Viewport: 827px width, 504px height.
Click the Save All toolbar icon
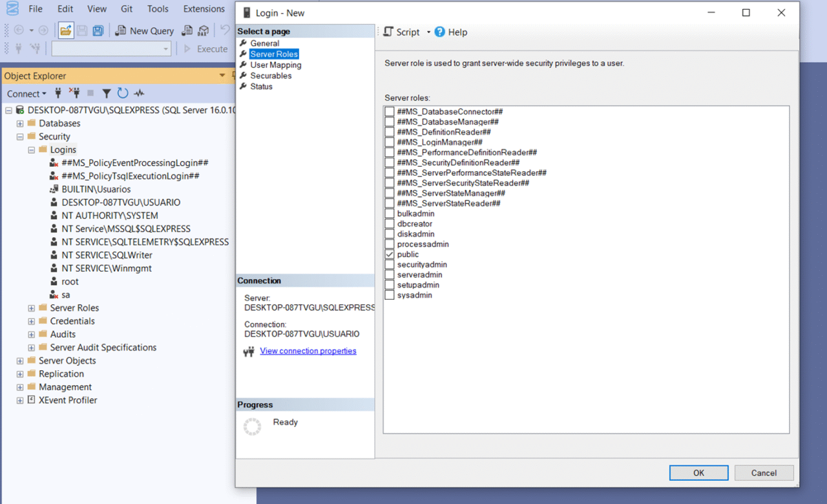98,30
